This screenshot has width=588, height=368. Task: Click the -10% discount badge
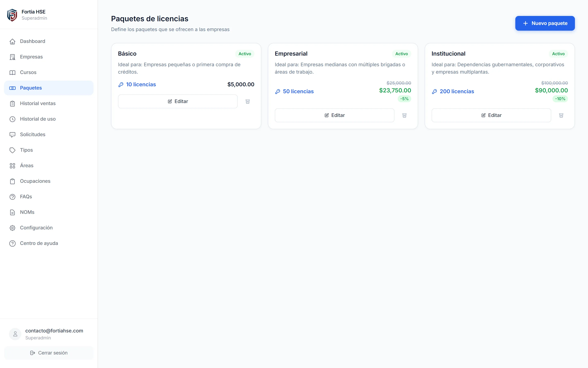coord(560,99)
